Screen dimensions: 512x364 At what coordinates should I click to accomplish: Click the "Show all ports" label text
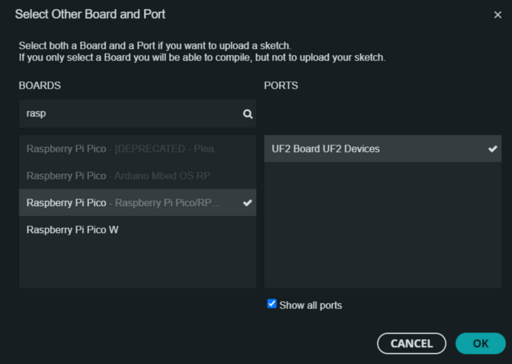(x=311, y=305)
